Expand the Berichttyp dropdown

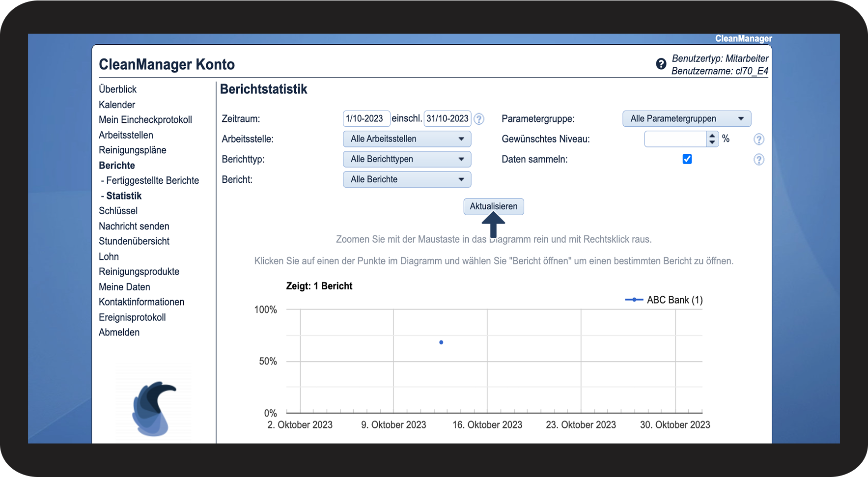coord(407,159)
